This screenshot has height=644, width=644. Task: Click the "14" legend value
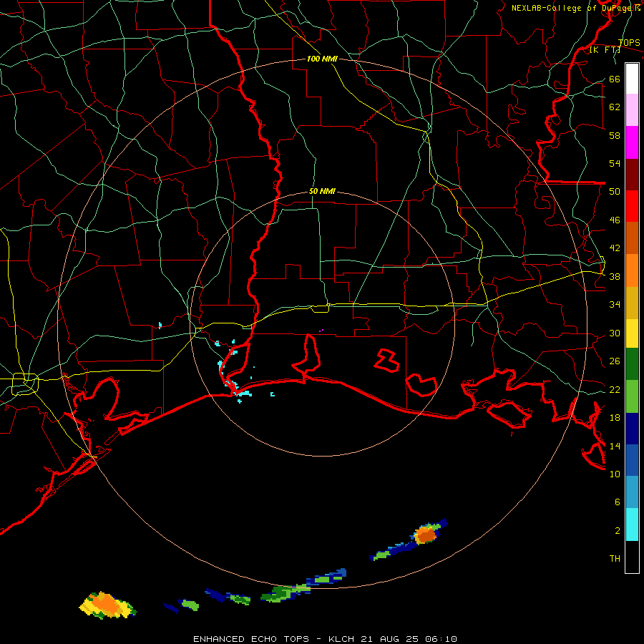(615, 446)
